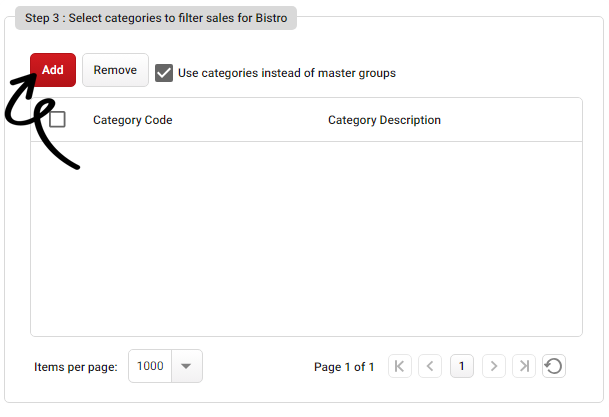Open the 1000 items per page combo box
The width and height of the screenshot is (609, 417).
coord(151,366)
